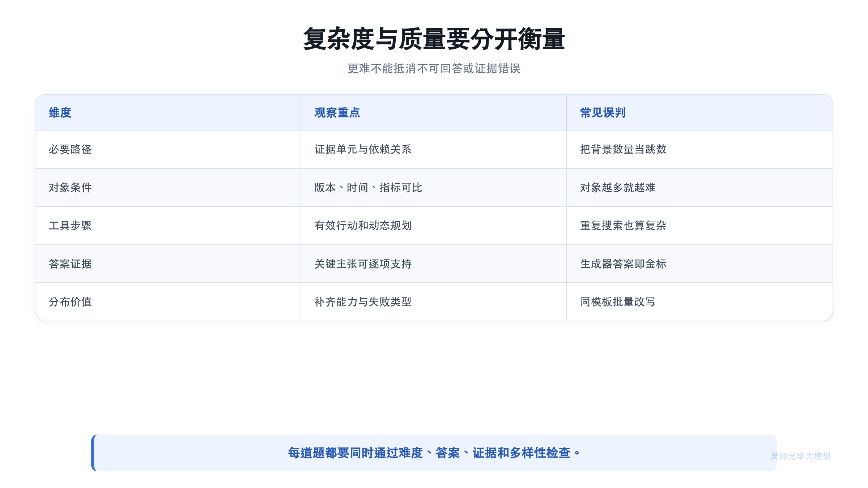The height and width of the screenshot is (488, 868).
Task: Click the 常见误判 column header
Action: pos(699,112)
